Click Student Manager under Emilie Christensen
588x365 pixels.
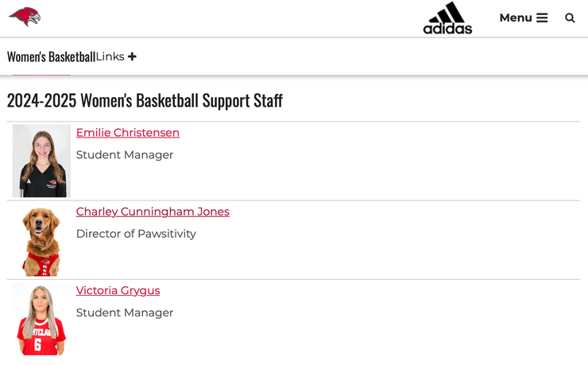tap(125, 155)
